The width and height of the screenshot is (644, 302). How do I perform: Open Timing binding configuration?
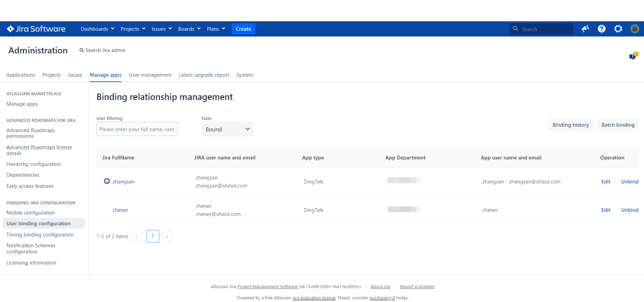(40, 235)
